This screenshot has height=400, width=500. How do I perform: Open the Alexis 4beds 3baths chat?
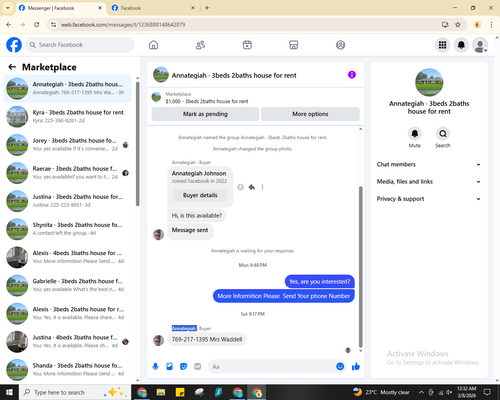(68, 257)
